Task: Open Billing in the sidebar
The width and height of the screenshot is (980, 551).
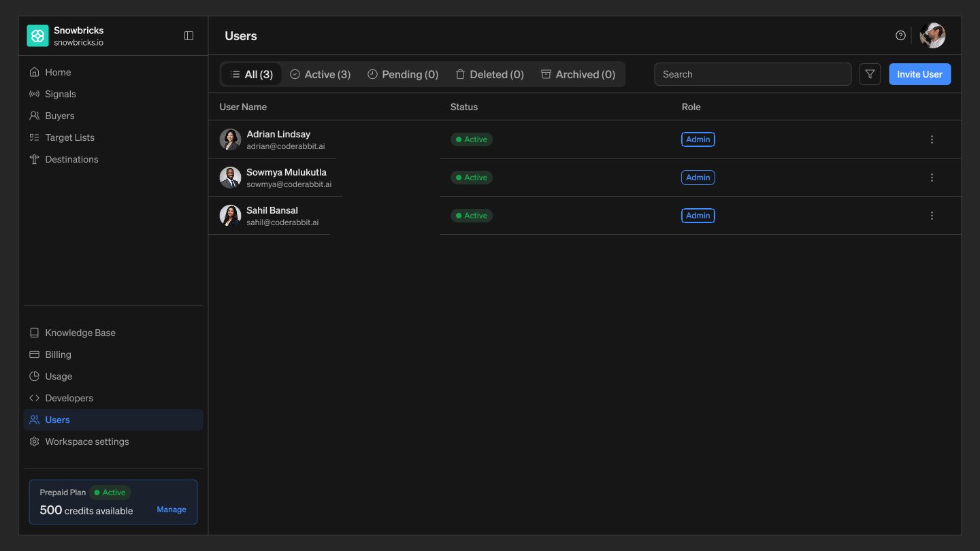Action: click(113, 354)
